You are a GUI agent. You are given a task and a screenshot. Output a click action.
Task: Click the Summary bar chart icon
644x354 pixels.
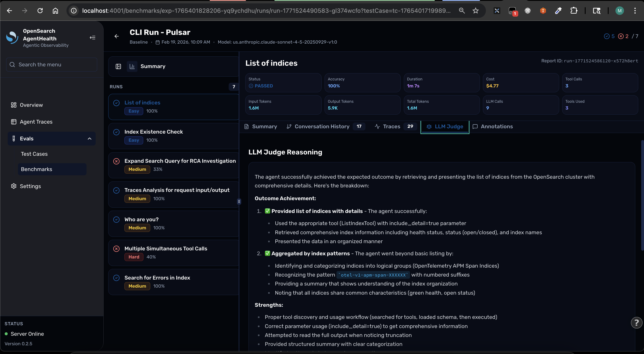pos(132,66)
